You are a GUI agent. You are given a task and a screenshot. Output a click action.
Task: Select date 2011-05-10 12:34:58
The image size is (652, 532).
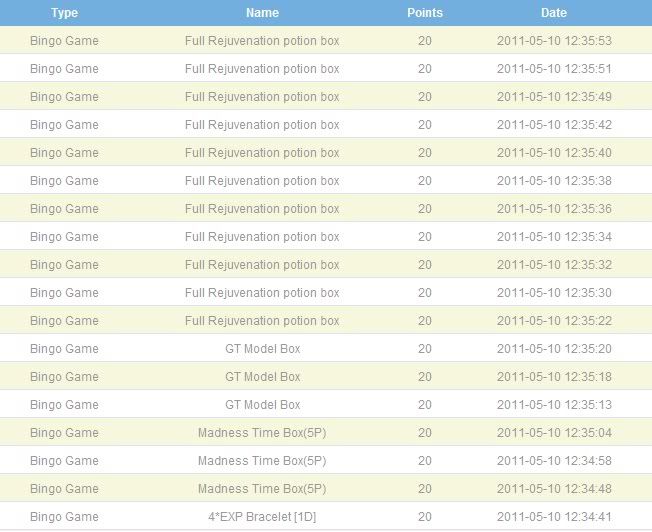(x=554, y=460)
